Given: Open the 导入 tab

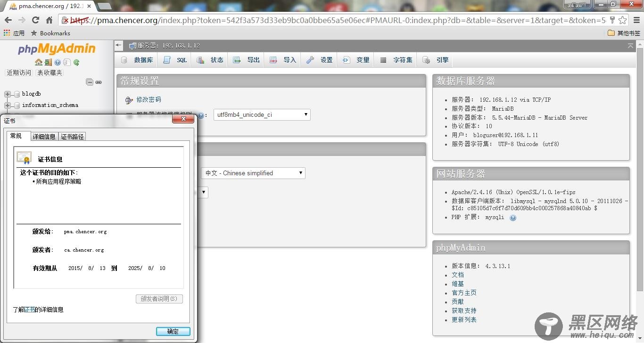Looking at the screenshot, I should 283,60.
